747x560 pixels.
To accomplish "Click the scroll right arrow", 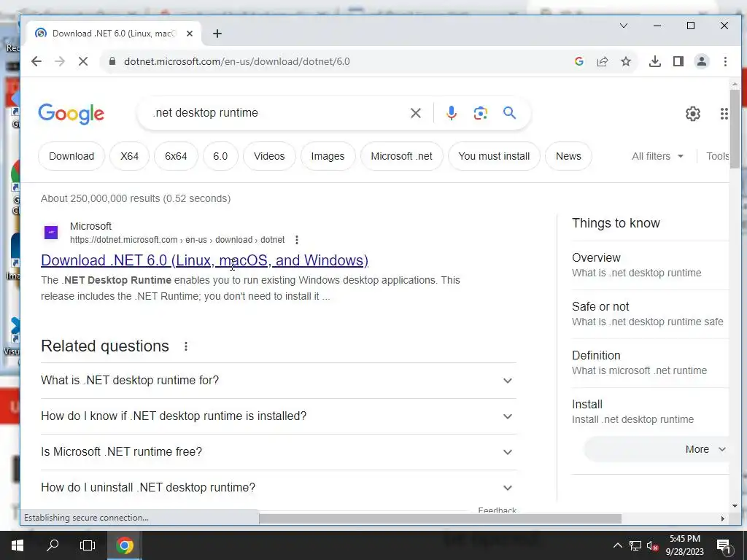I will pos(723,518).
